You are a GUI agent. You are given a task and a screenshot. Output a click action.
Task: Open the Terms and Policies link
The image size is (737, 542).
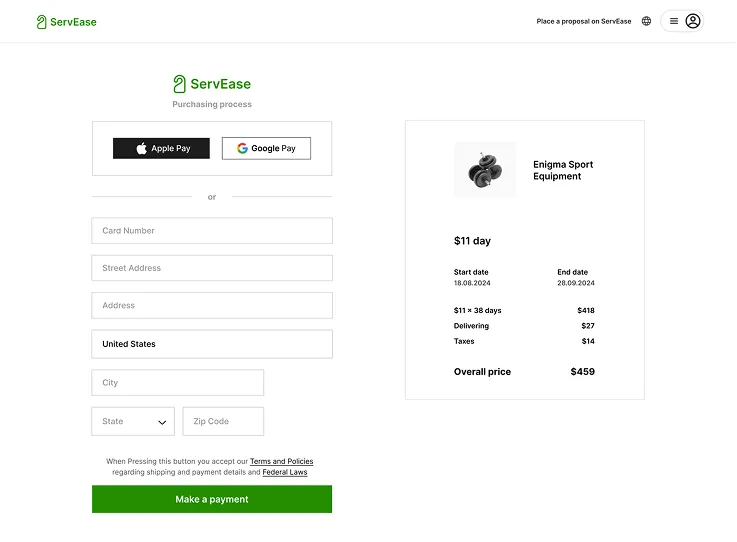pos(281,461)
